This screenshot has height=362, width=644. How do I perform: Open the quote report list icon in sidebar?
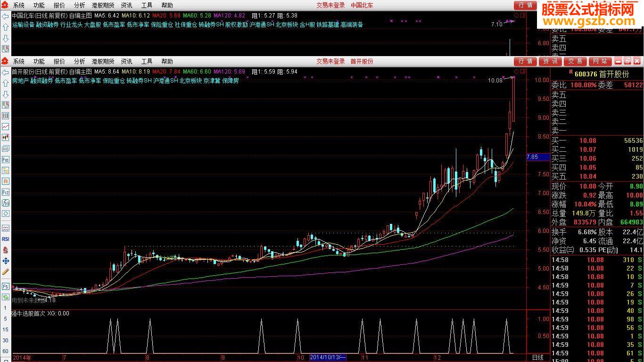pos(5,105)
